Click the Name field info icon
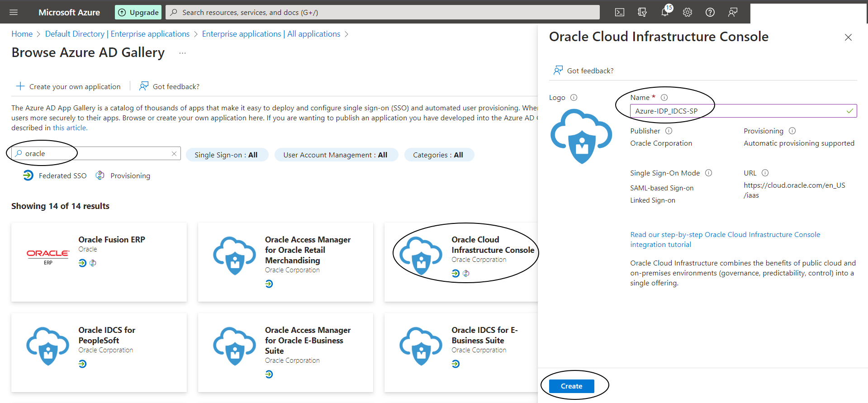The height and width of the screenshot is (403, 868). [664, 98]
